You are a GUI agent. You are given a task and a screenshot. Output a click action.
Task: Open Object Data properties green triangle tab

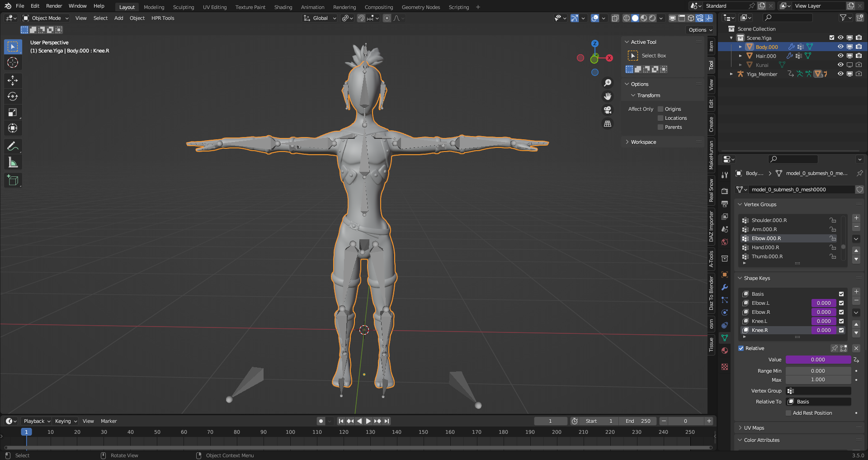[725, 338]
